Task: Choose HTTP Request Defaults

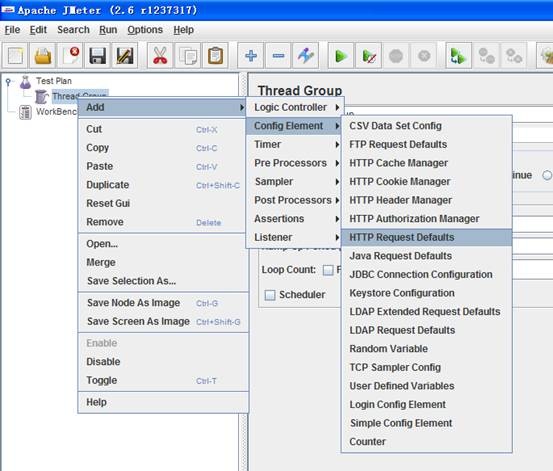Action: (427, 237)
